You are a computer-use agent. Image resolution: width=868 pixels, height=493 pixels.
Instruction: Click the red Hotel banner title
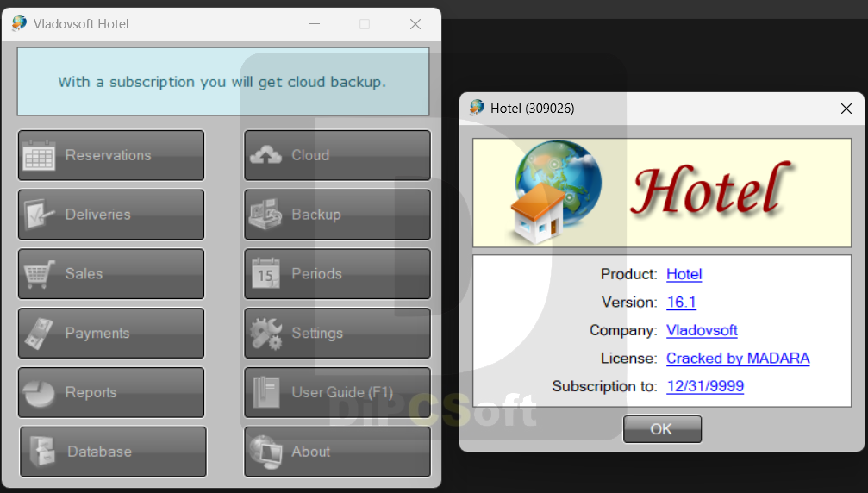tap(711, 190)
